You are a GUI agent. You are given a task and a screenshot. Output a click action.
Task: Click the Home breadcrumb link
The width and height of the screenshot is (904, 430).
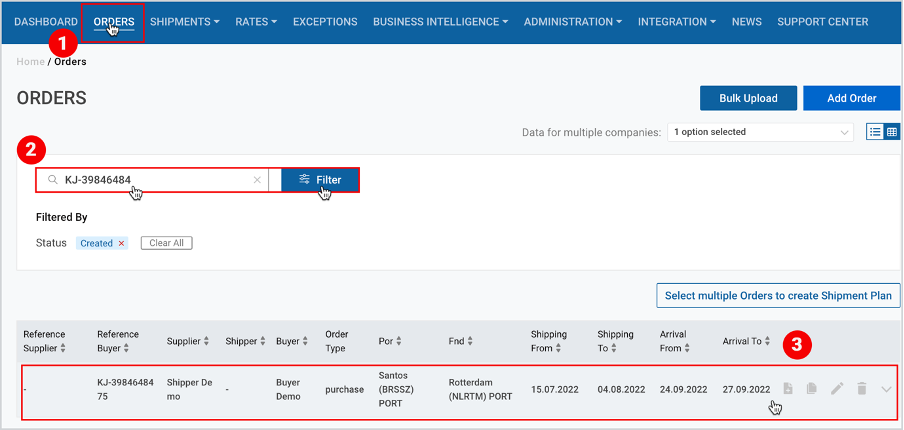(x=30, y=62)
